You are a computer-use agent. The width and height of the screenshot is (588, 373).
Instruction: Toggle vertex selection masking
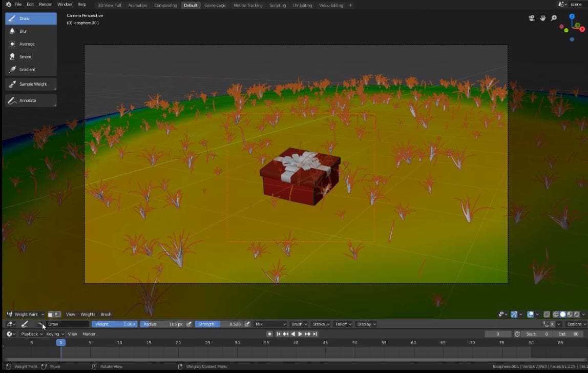coord(57,315)
